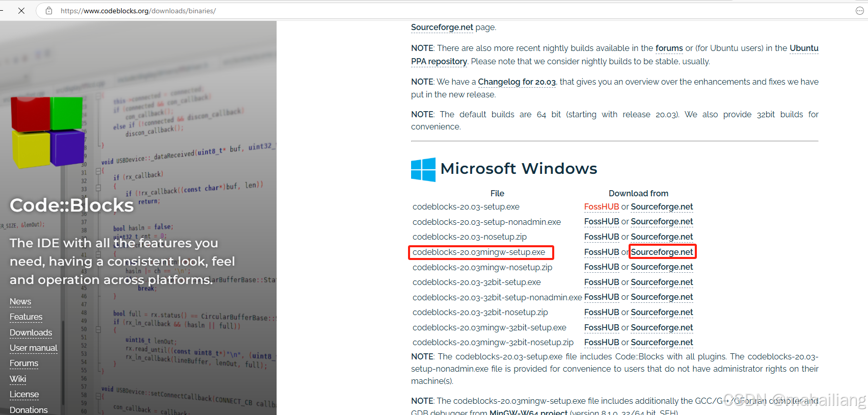Click the file name codeblocks-20.03-setup.exe
868x415 pixels.
pyautogui.click(x=466, y=207)
